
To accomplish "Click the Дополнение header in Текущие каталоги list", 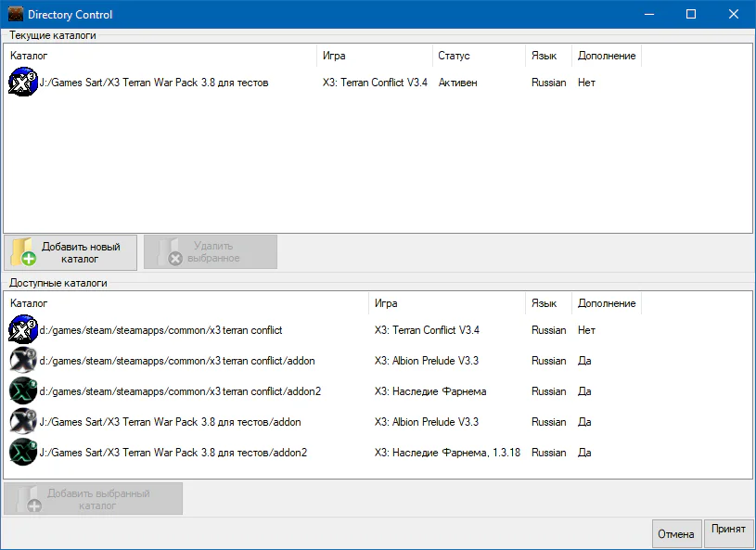I will pos(607,56).
